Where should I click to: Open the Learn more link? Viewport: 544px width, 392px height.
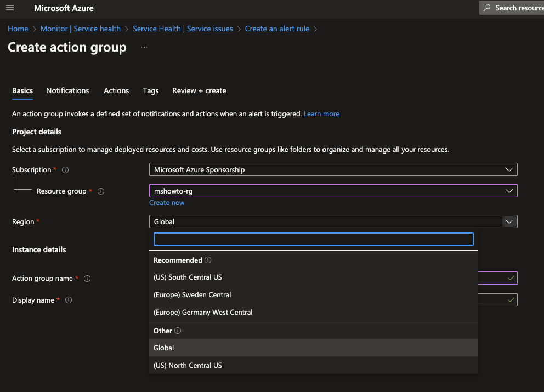point(321,114)
